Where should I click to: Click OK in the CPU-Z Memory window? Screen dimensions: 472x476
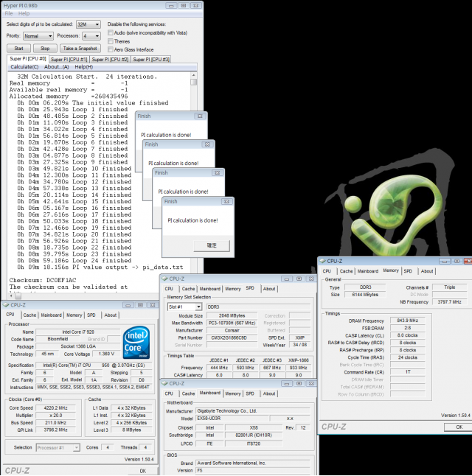[459, 427]
